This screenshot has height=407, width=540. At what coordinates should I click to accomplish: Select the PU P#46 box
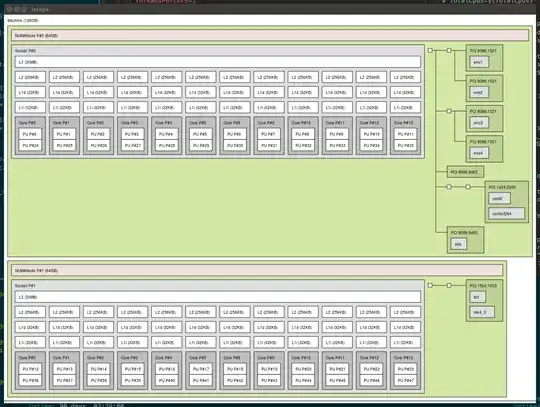(x=371, y=380)
